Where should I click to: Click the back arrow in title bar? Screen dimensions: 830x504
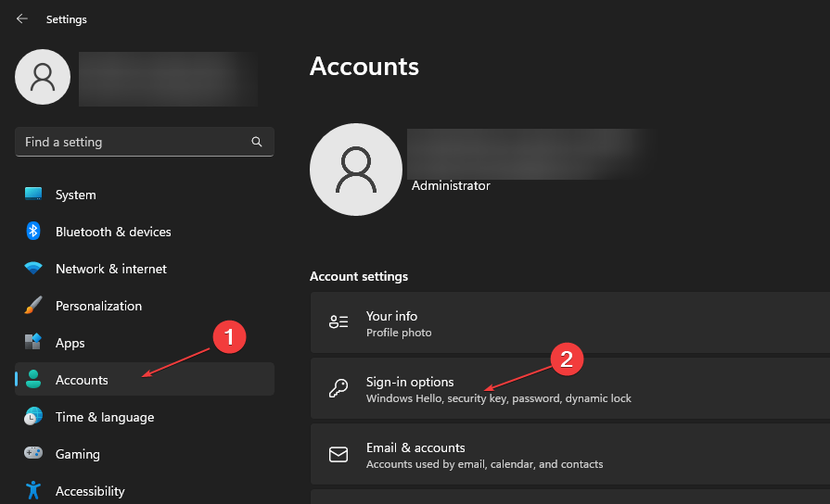pos(22,19)
